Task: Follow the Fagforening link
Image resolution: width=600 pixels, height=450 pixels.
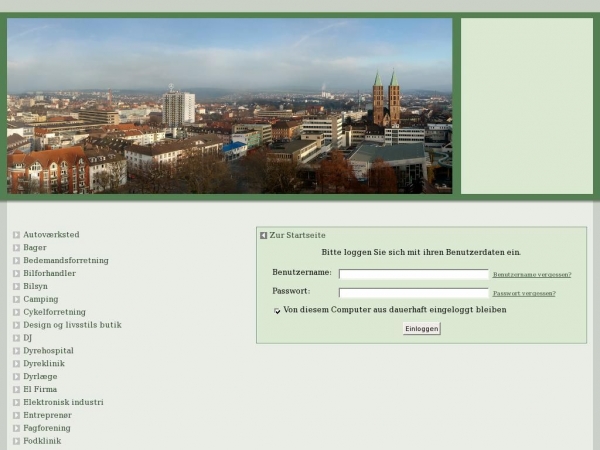Action: pyautogui.click(x=47, y=428)
